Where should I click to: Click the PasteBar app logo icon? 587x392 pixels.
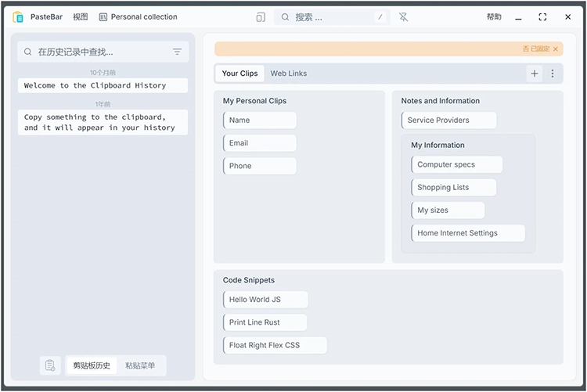[18, 17]
